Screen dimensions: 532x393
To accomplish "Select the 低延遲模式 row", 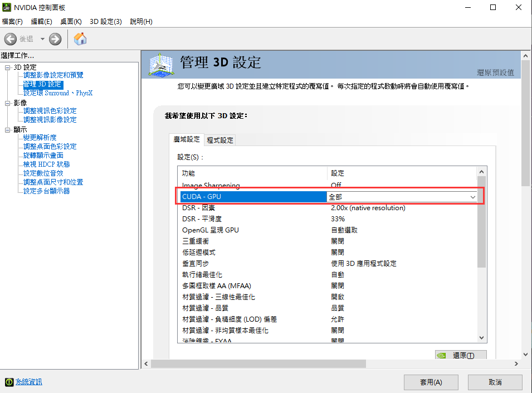I will [x=328, y=253].
